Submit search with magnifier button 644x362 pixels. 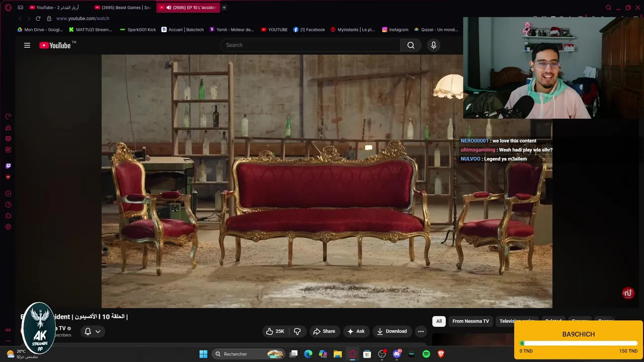411,45
